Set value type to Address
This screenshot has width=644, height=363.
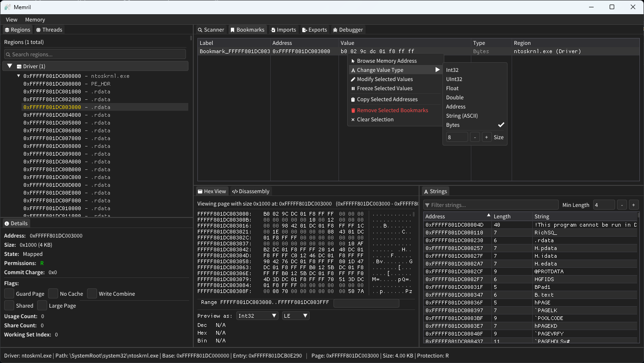[475, 107]
